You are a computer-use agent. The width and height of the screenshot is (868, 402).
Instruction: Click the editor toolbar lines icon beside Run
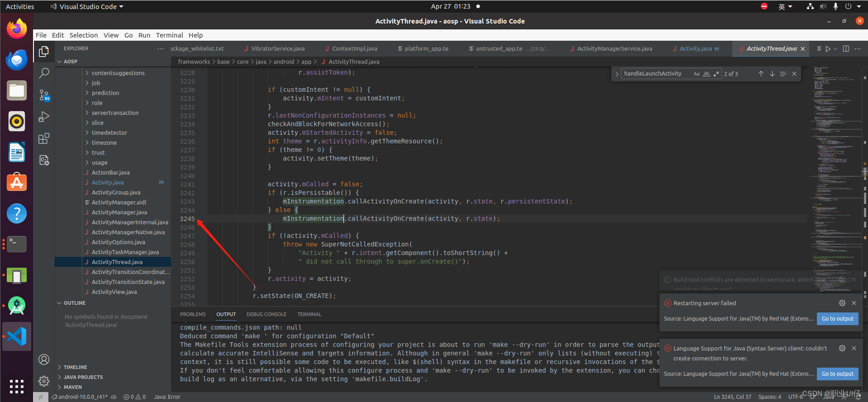(819, 49)
